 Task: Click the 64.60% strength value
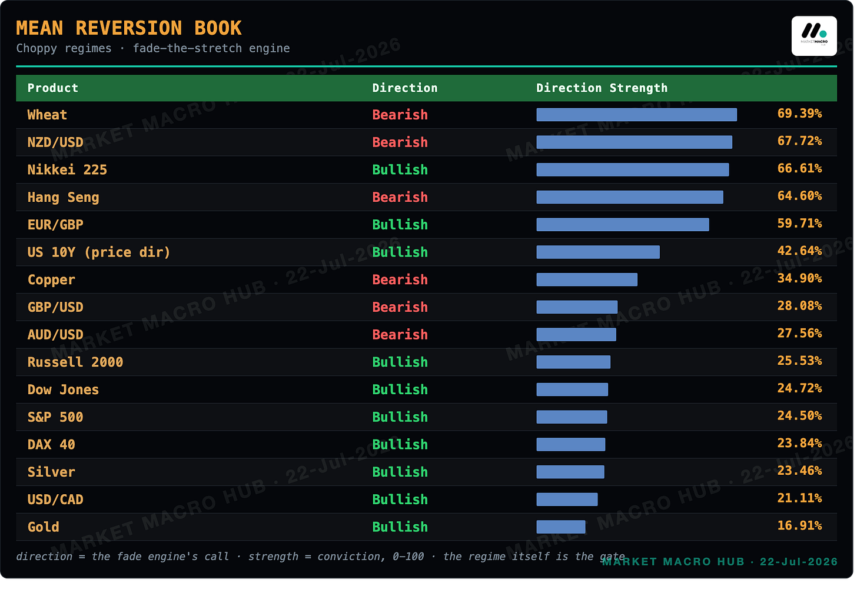(x=799, y=196)
